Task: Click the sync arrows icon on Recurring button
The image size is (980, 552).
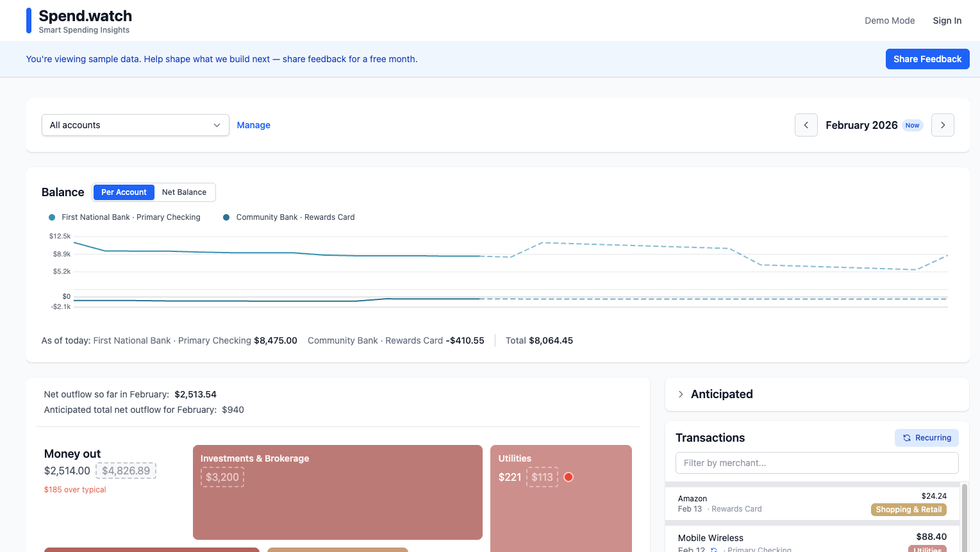Action: (x=906, y=437)
